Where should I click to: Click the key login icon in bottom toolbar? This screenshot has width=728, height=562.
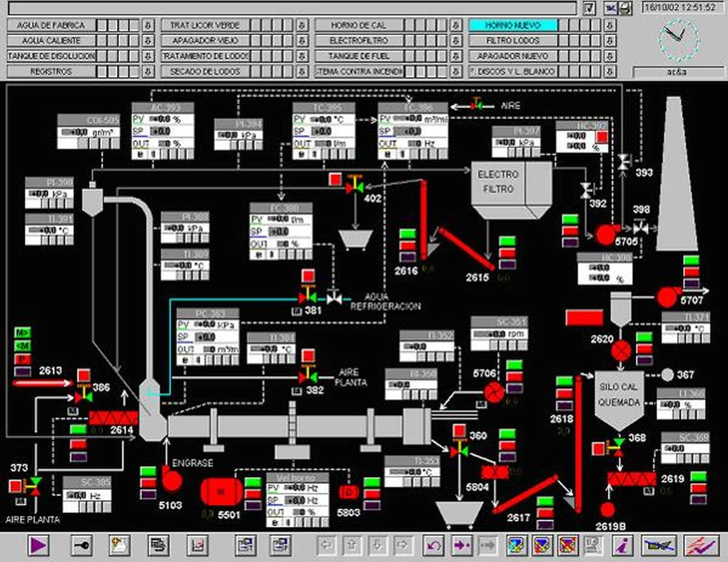pos(82,545)
